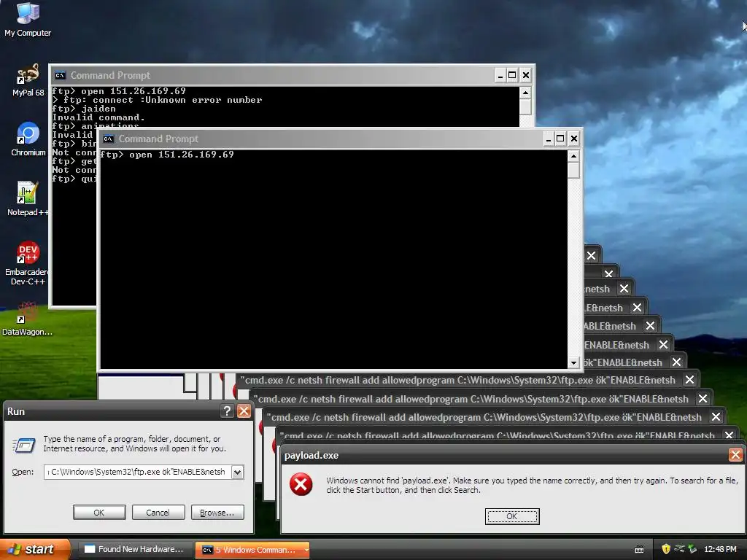Close the error dialog titled just 'netsh'

[x=624, y=289]
